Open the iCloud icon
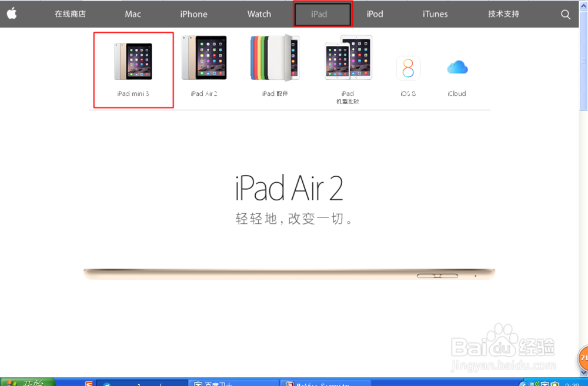Screen dimensions: 588x386 coord(457,67)
